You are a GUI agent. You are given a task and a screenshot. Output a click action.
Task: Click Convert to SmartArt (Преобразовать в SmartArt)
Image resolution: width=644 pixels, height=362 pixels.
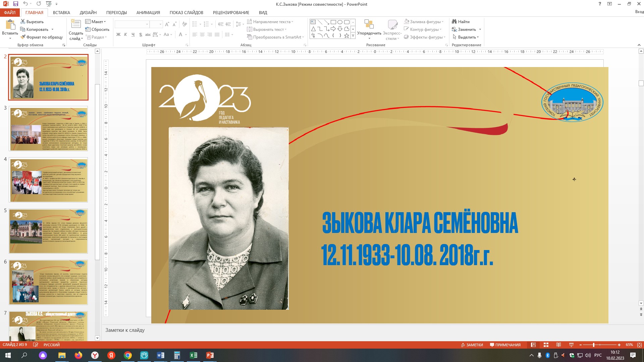click(x=275, y=37)
